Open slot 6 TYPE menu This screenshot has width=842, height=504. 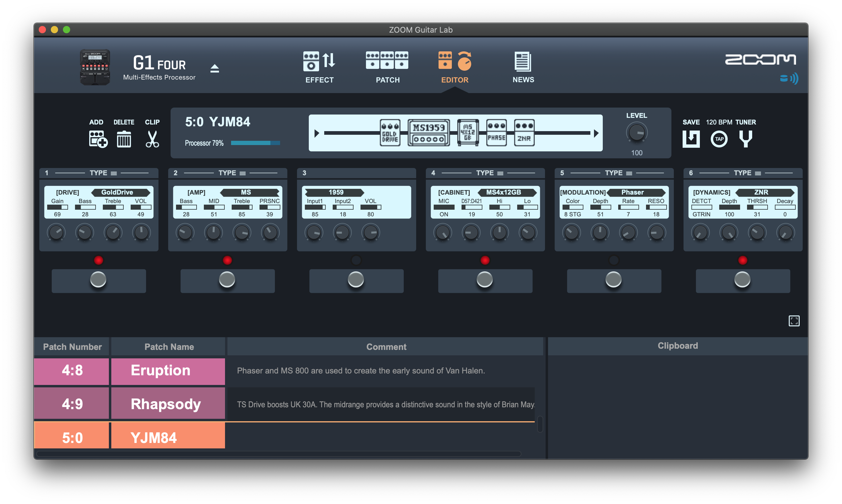click(747, 173)
